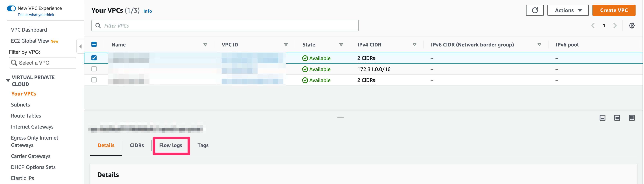Click the Create VPC button
This screenshot has height=184, width=644.
tap(614, 10)
